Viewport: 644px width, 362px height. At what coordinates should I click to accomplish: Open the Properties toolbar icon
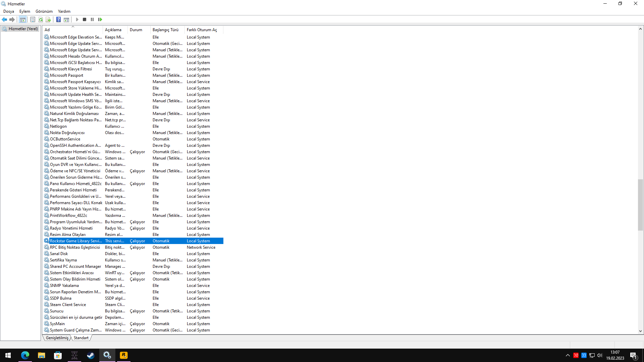click(x=33, y=19)
